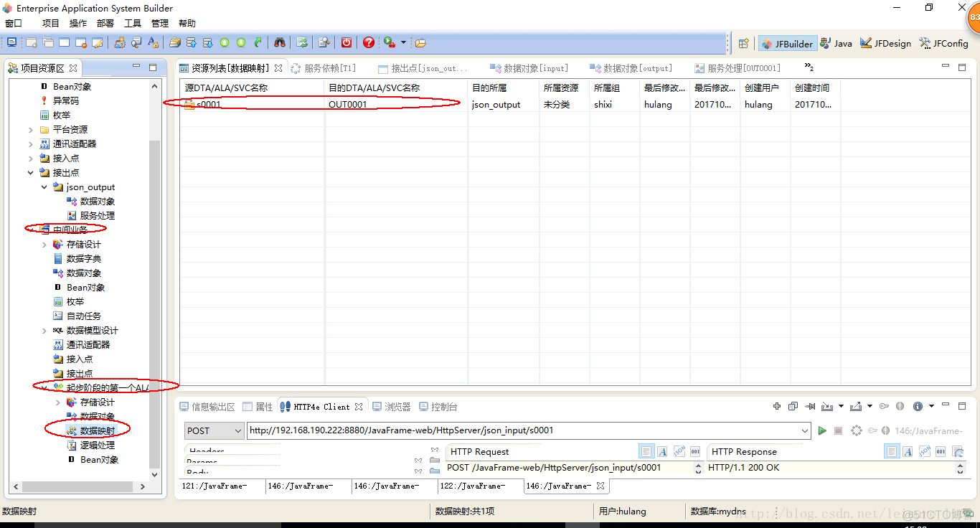Open the 管理 menu in the menu bar
Image resolution: width=980 pixels, height=528 pixels.
[x=159, y=23]
